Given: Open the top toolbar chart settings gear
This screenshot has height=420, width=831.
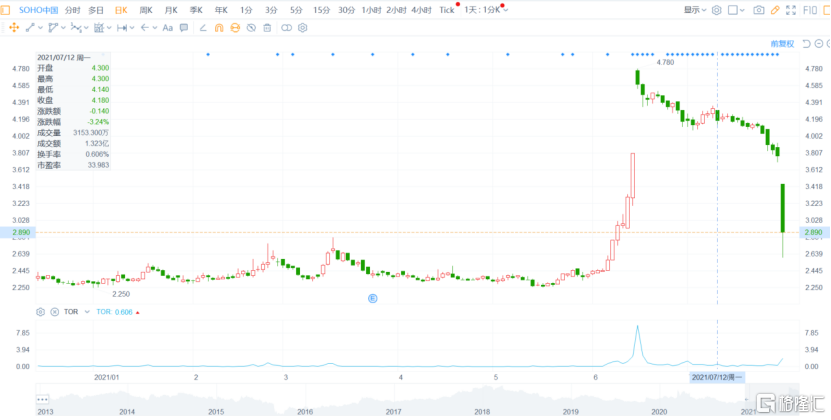Looking at the screenshot, I should [717, 10].
